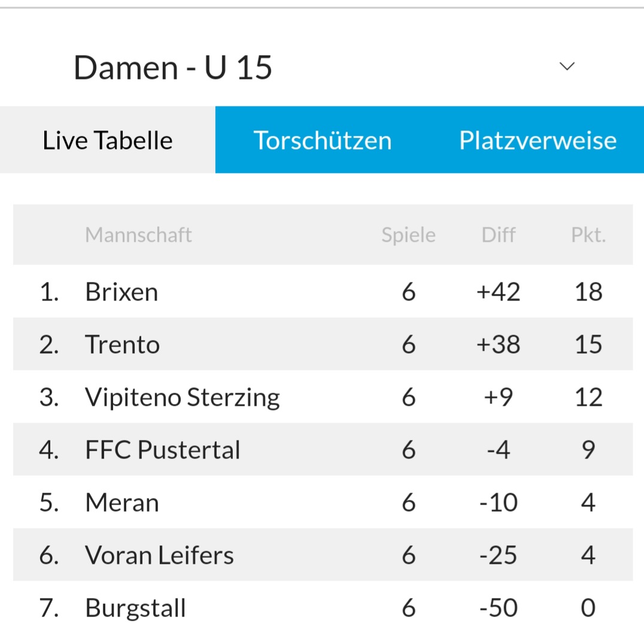Open the Meran team entry
This screenshot has width=644, height=644.
click(x=122, y=503)
